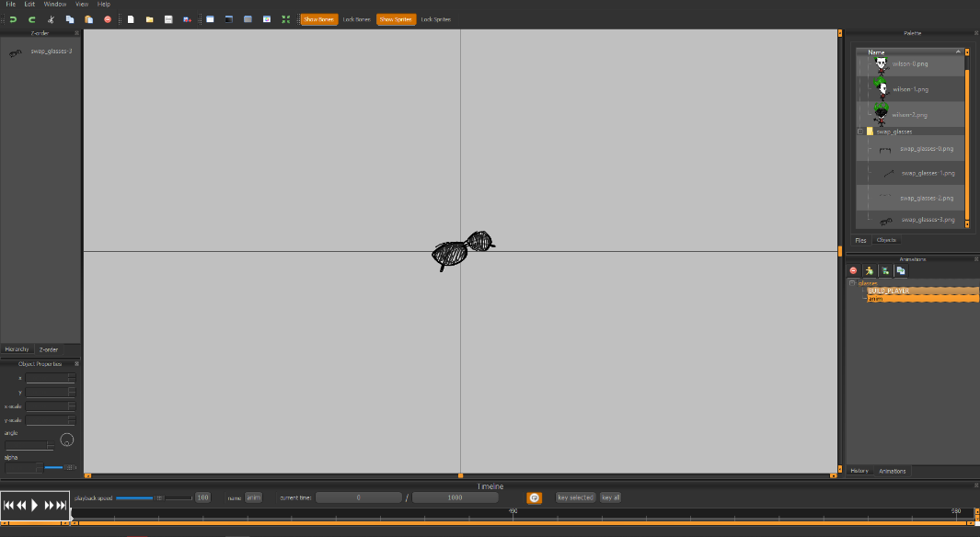Open the Window menu

tap(54, 5)
